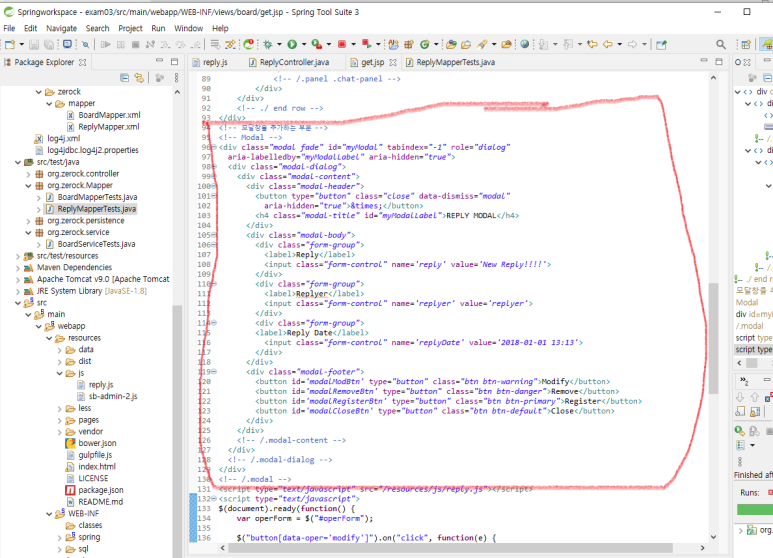Open the Run icon dropdown arrow
This screenshot has height=558, width=773.
[x=304, y=44]
